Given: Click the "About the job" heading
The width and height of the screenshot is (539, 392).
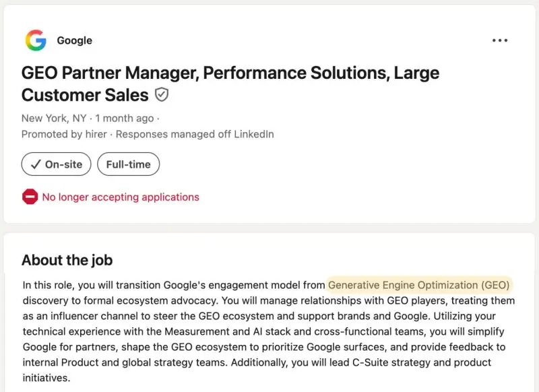Looking at the screenshot, I should click(x=67, y=260).
